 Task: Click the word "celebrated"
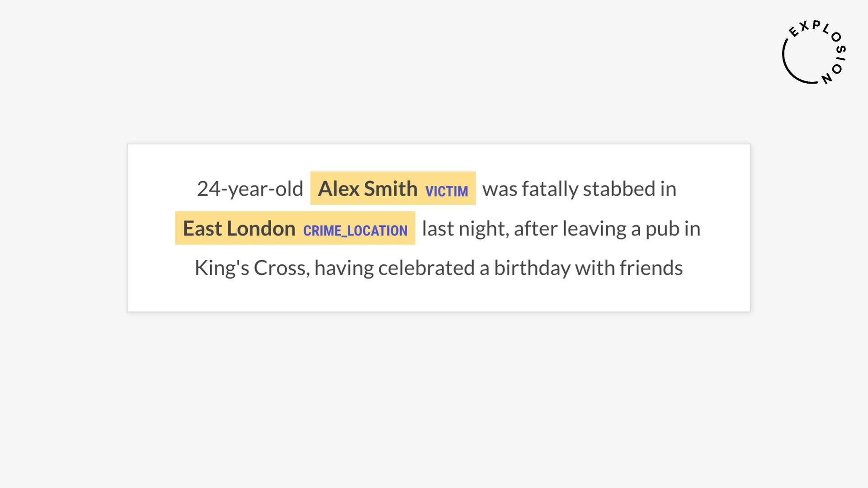pos(426,268)
